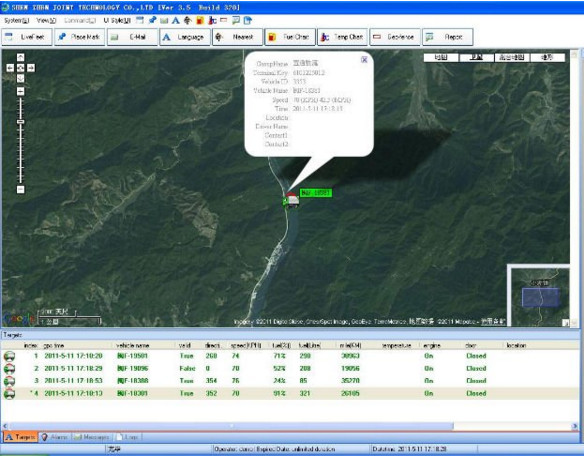Click the small fuel can icon in menu row
The height and width of the screenshot is (457, 584).
(200, 20)
